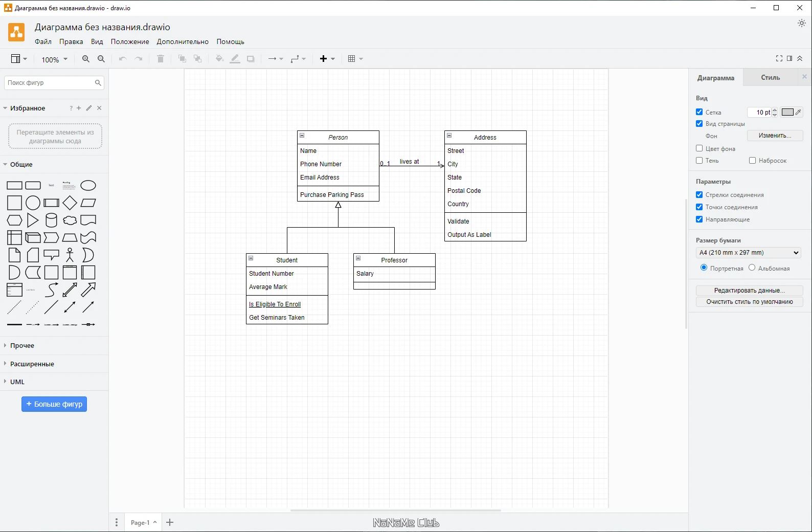Screen dimensions: 812x532
Task: Select the cloud shape in the palette
Action: 70,220
